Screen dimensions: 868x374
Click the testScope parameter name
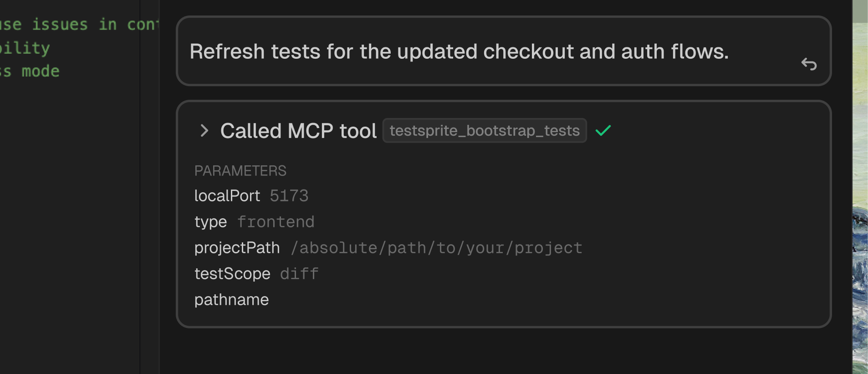[232, 274]
